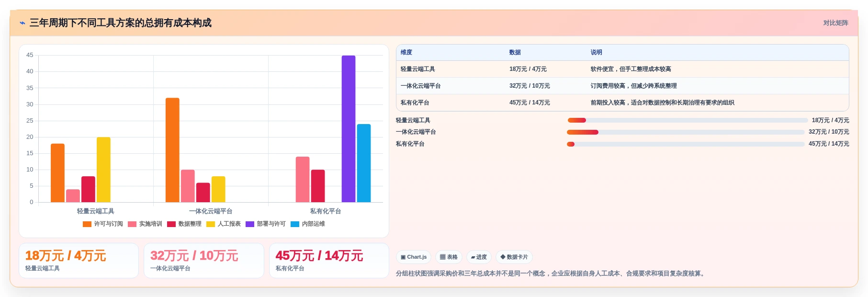Click the footer note starting 分组柱状图强调

pos(551,274)
